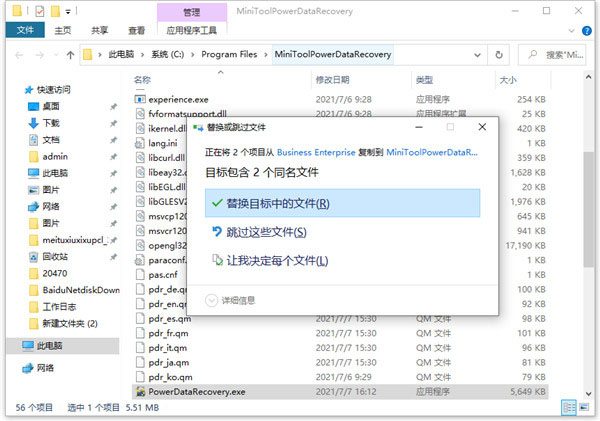600x421 pixels.
Task: Open the Business Enterprise source link
Action: (x=316, y=152)
